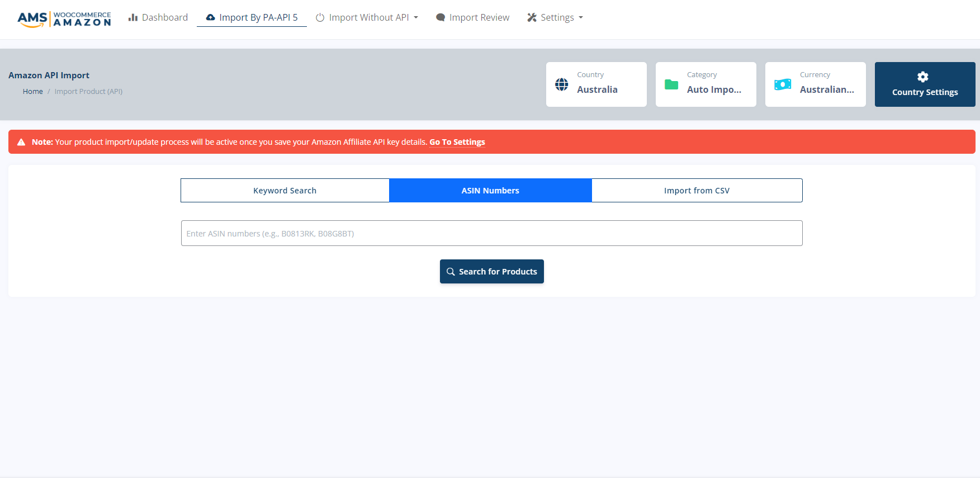Viewport: 980px width, 478px height.
Task: Click the Home breadcrumb link
Action: [x=33, y=92]
